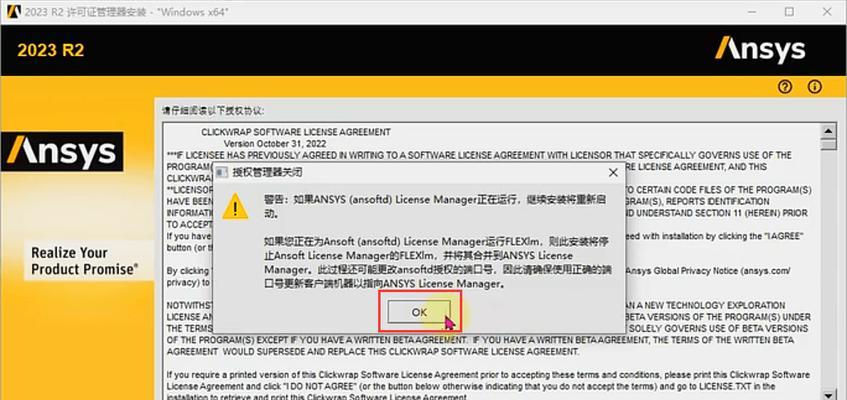Click the installer title bar app icon
This screenshot has height=400, width=847.
click(15, 11)
